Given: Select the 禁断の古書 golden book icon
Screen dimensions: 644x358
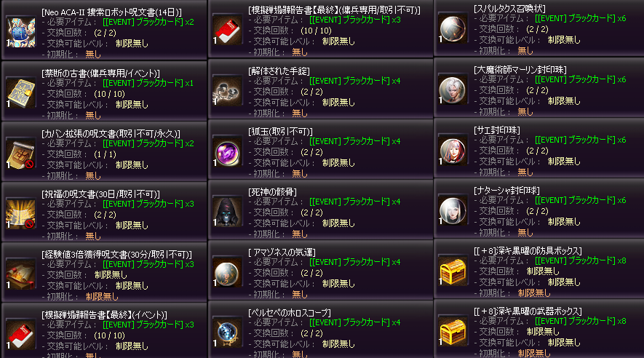Looking at the screenshot, I should 20,93.
